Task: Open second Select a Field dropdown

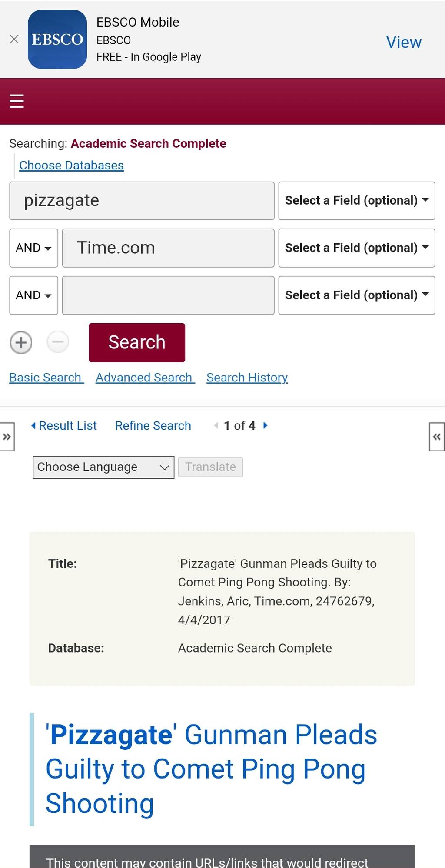Action: tap(357, 248)
